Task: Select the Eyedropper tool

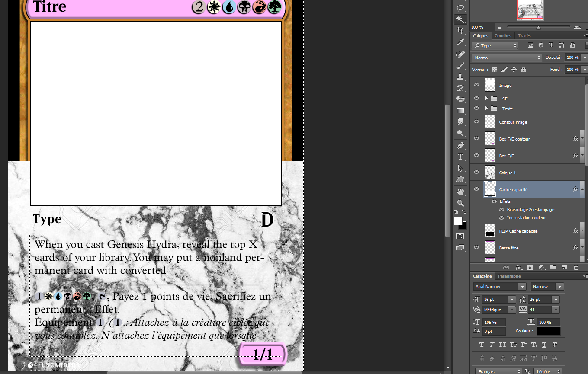Action: [x=460, y=42]
